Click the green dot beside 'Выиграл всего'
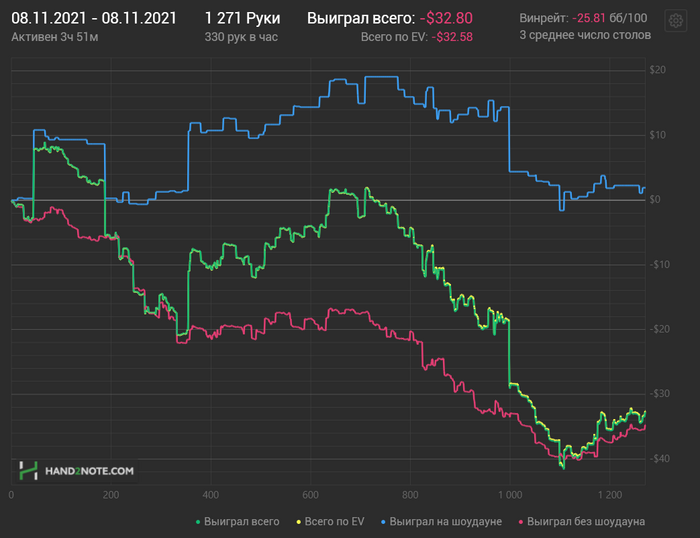Viewport: 700px width, 538px height. pos(198,522)
